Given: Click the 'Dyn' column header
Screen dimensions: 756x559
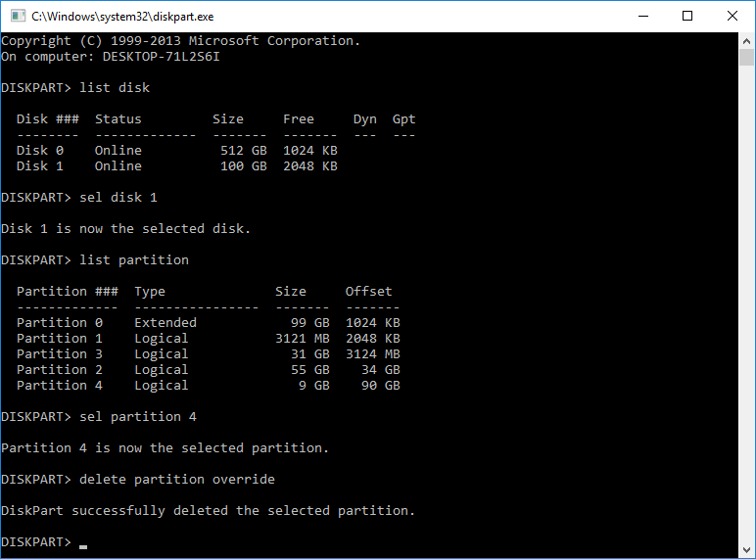Looking at the screenshot, I should 365,119.
